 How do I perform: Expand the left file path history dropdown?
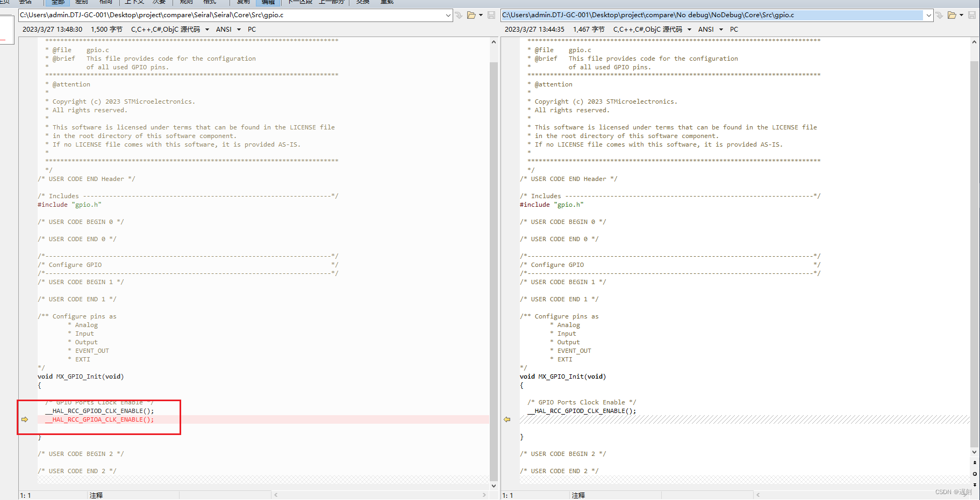tap(448, 16)
